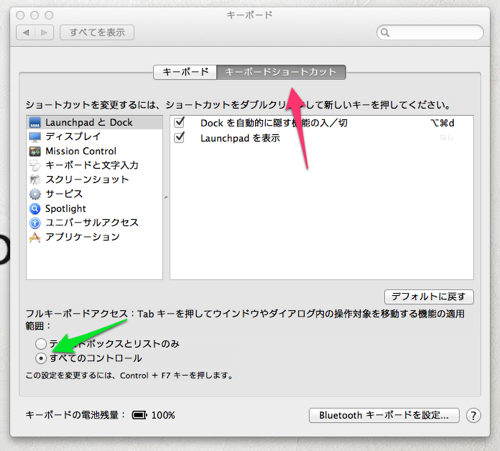Click the pane divider handle between the lists

pos(166,198)
